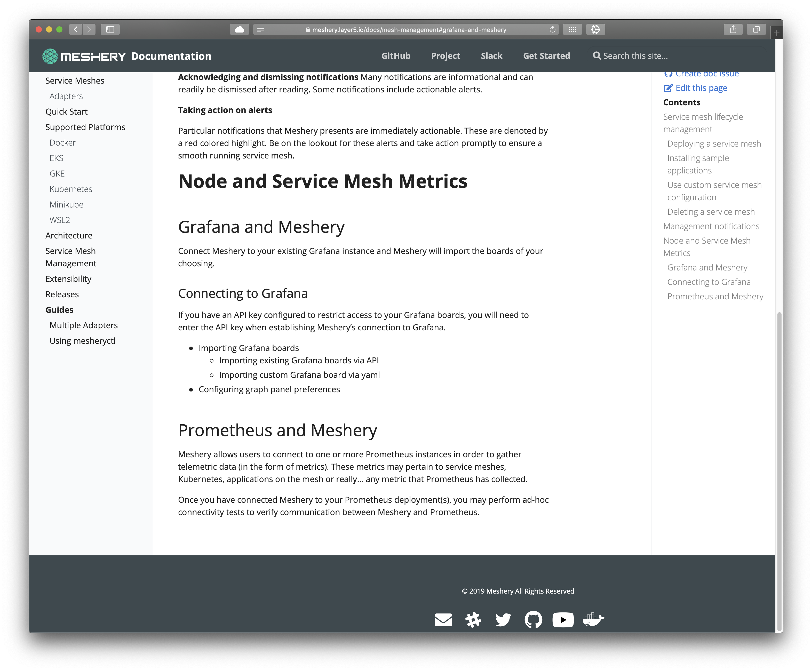The width and height of the screenshot is (812, 671).
Task: Jump to Use custom service mesh configuration
Action: (715, 191)
